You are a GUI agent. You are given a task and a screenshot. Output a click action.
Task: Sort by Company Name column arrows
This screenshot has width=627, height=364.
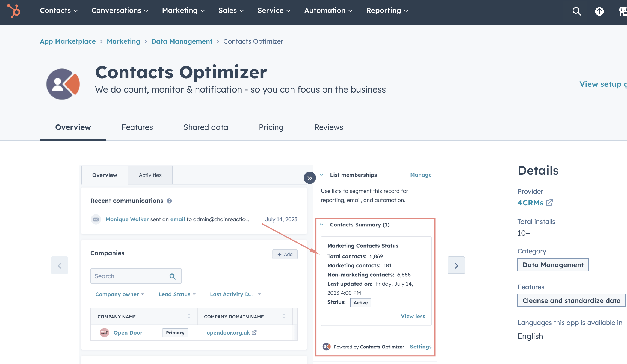point(189,316)
